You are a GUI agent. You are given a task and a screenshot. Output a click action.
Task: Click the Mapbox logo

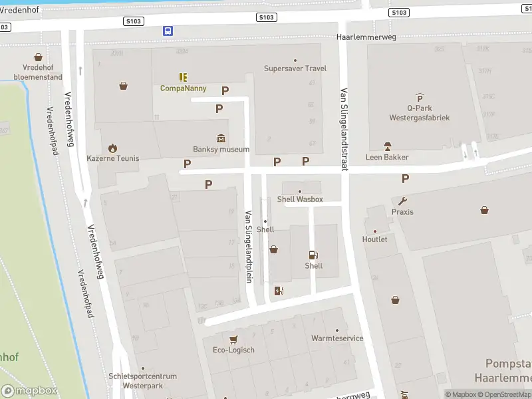(x=28, y=391)
